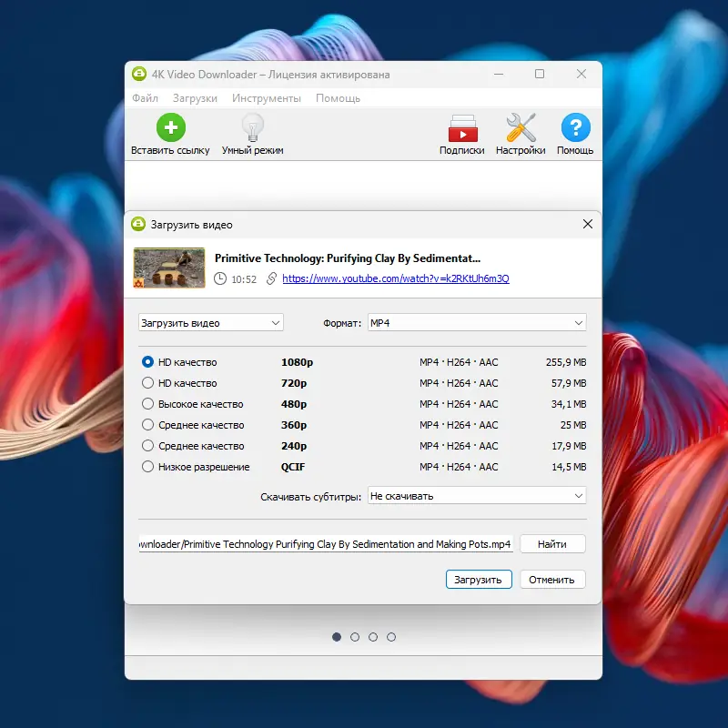The height and width of the screenshot is (728, 728).
Task: Click the Найти browse button
Action: tap(552, 543)
